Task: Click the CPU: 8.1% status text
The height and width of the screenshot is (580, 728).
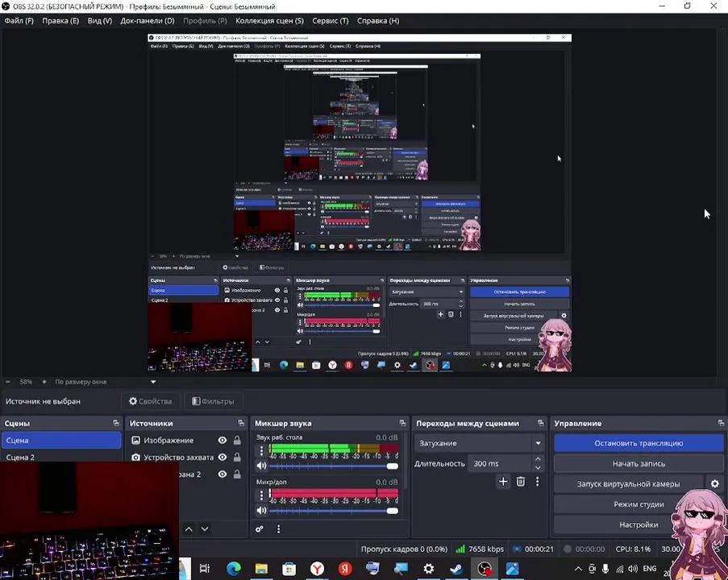Action: pos(632,549)
